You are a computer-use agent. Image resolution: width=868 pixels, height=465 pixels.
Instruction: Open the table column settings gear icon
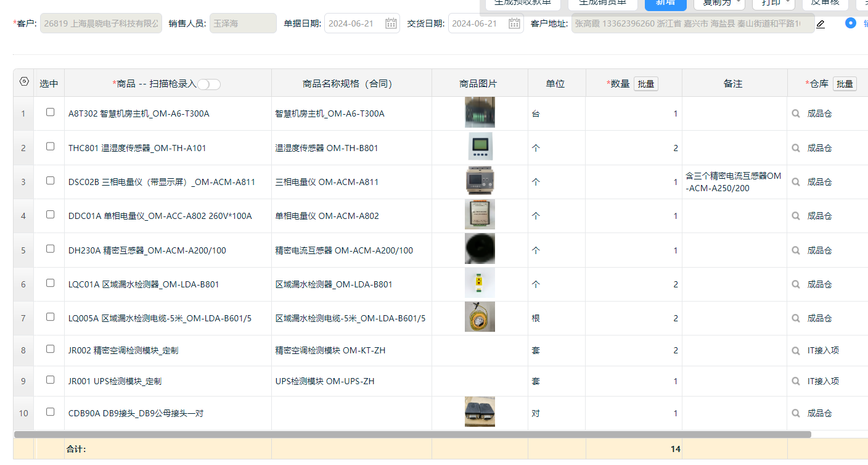tap(24, 82)
